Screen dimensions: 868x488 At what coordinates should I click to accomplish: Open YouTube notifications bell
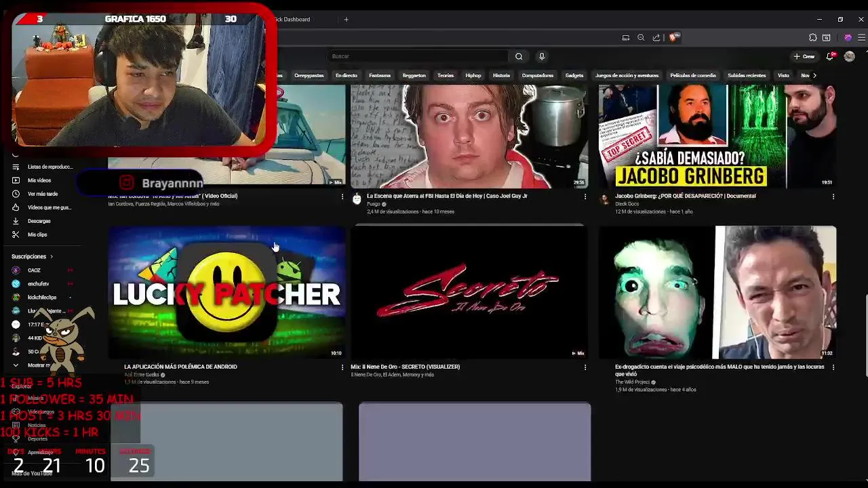pyautogui.click(x=830, y=56)
